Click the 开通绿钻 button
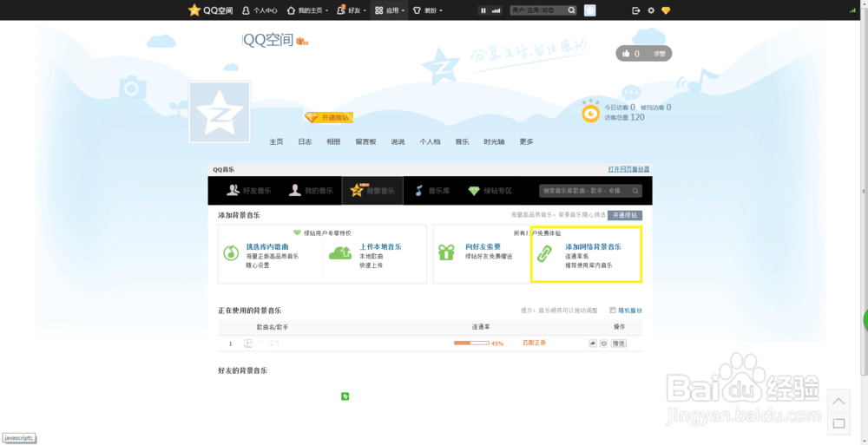Image resolution: width=868 pixels, height=445 pixels. pos(625,215)
